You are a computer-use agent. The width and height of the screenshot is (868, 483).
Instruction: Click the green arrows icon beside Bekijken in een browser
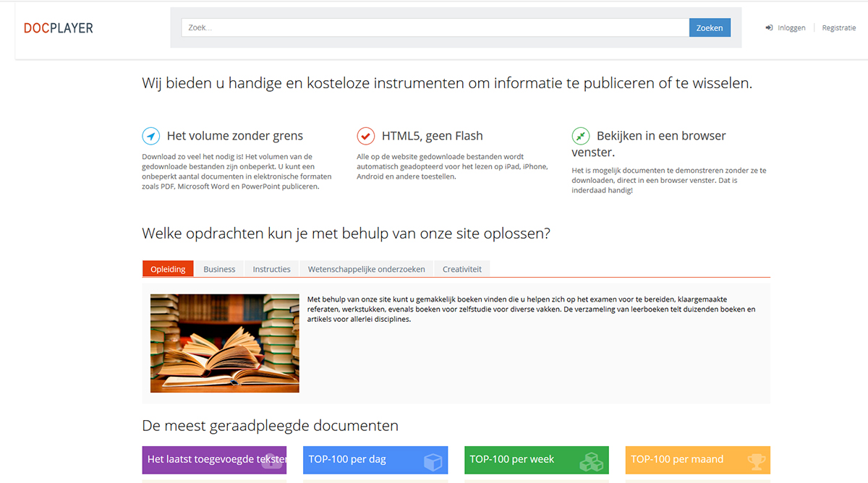click(581, 136)
